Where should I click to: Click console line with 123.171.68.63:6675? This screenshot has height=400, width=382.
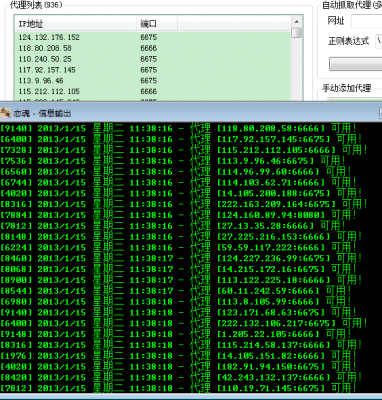tap(178, 312)
